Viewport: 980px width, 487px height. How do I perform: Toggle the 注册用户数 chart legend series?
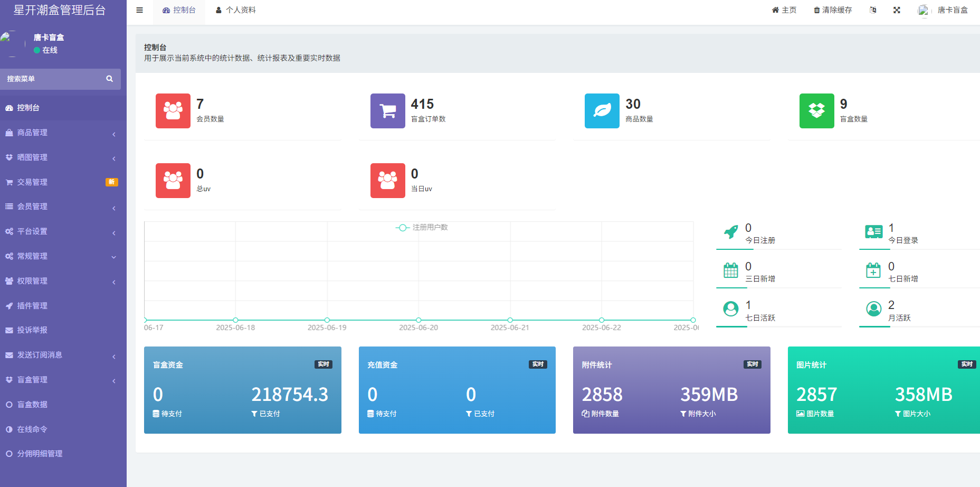pos(422,228)
